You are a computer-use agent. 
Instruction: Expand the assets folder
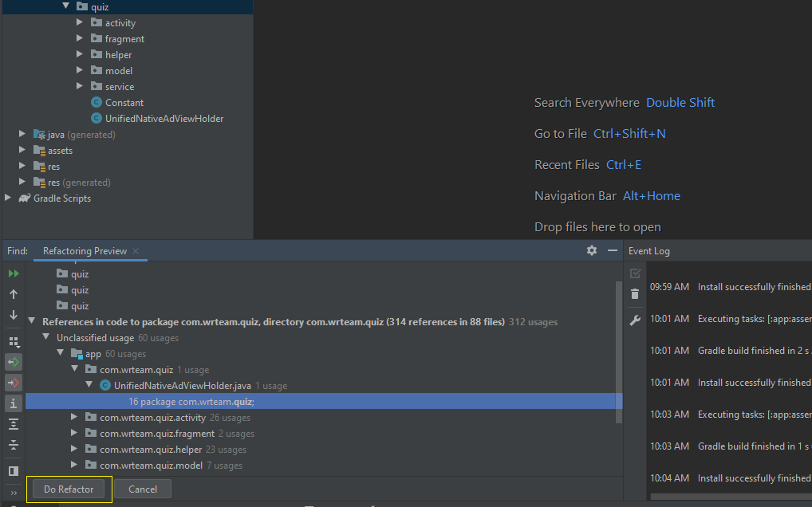(22, 150)
